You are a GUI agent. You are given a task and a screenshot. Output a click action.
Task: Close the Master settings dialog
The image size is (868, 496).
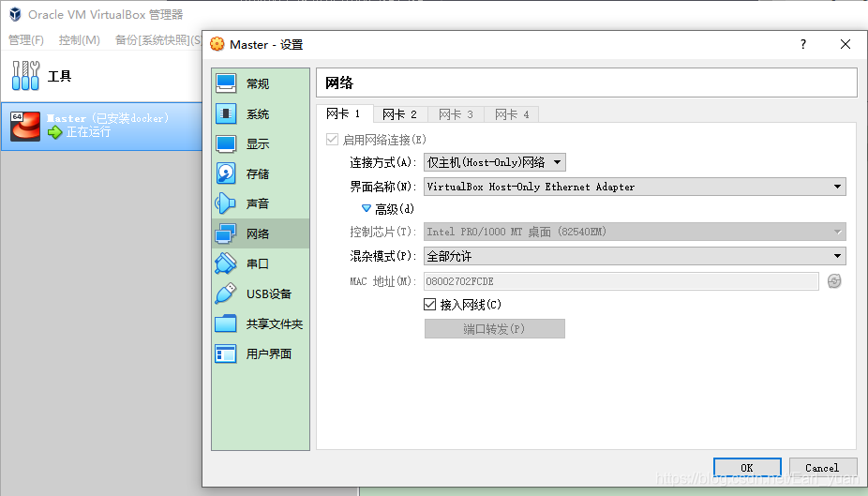[846, 44]
